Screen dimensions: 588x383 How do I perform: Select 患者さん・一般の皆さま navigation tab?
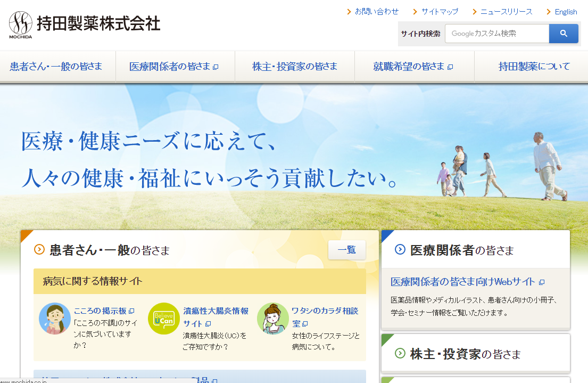pos(58,67)
